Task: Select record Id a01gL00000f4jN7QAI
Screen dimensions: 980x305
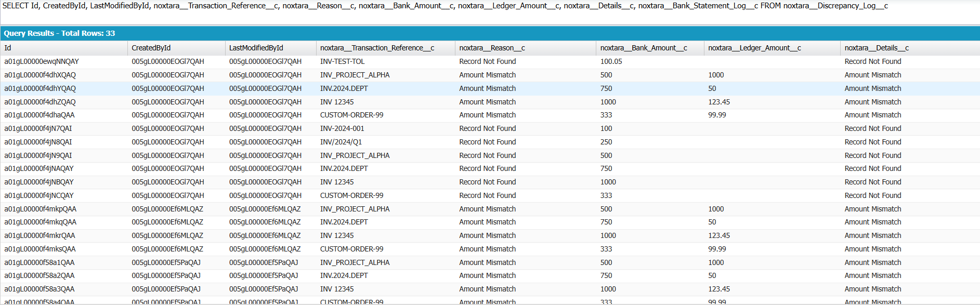Action: 38,128
